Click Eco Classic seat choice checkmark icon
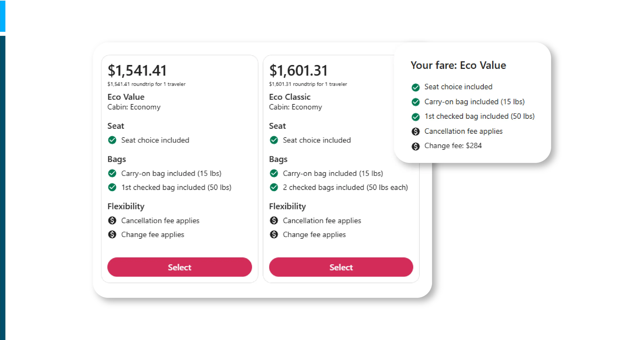 [x=274, y=140]
